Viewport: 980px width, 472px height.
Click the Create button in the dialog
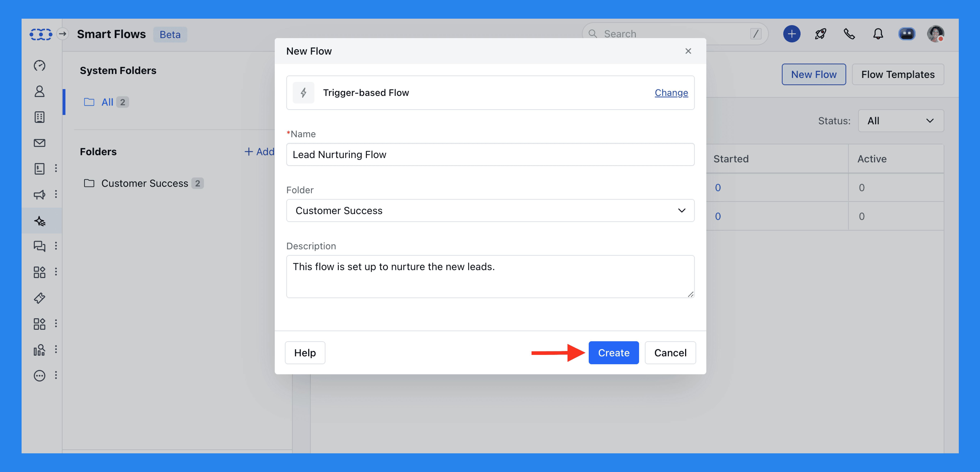pos(613,353)
